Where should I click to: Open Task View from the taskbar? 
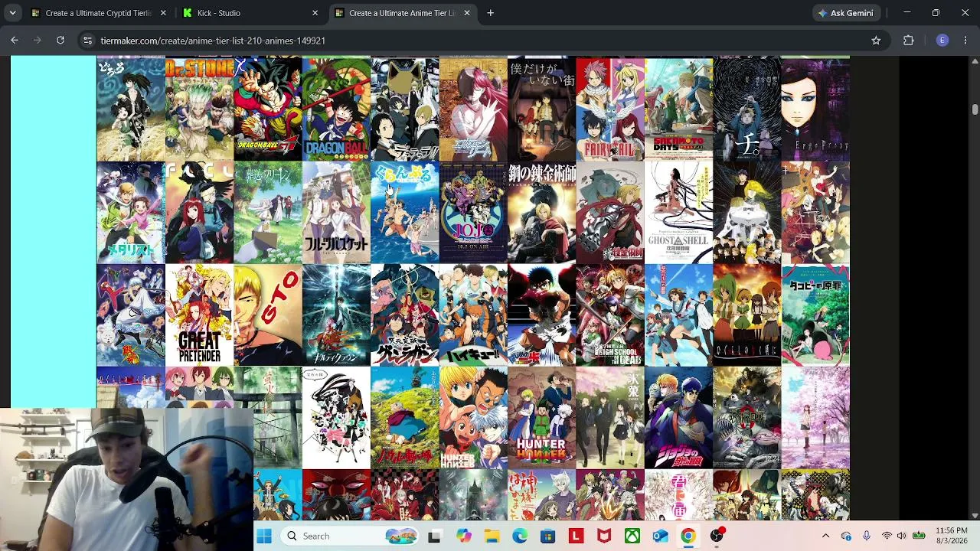click(x=434, y=536)
